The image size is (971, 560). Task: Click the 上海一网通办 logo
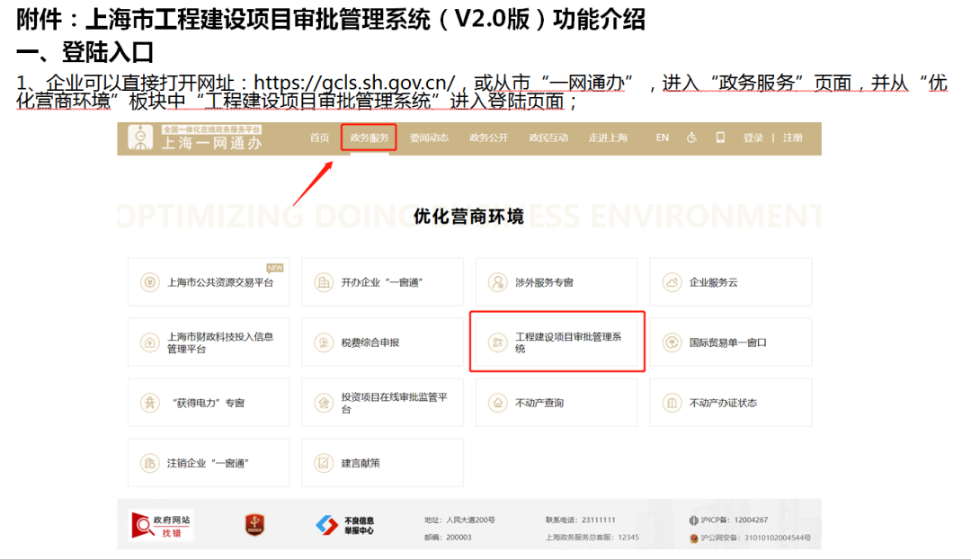coord(195,138)
